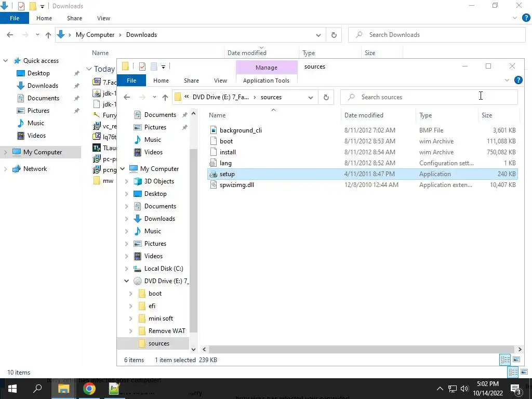Click the clock in the taskbar
The image size is (532, 399).
[487, 389]
